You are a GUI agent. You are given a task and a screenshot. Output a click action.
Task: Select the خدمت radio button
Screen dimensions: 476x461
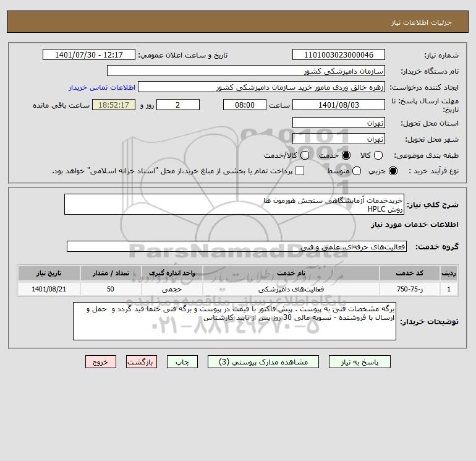tap(346, 155)
